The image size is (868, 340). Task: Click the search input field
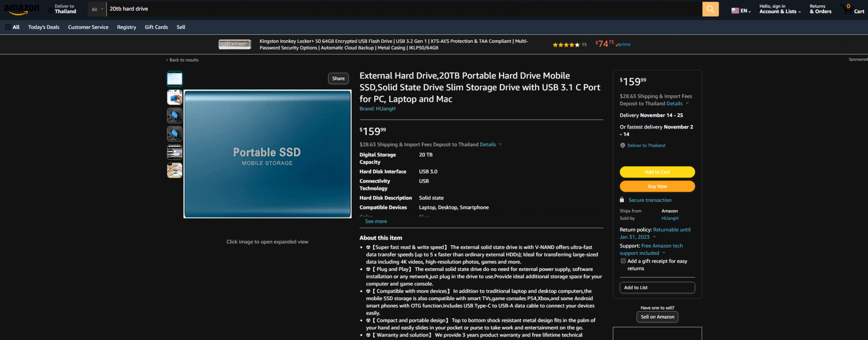pyautogui.click(x=404, y=9)
